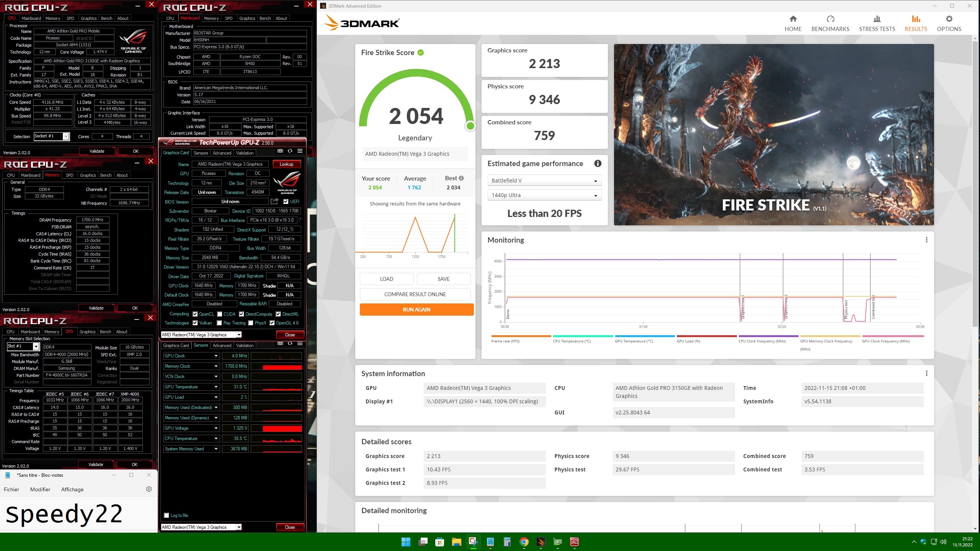Toggle the UEFI checkbox in GPU-Z
Image resolution: width=980 pixels, height=551 pixels.
[286, 202]
